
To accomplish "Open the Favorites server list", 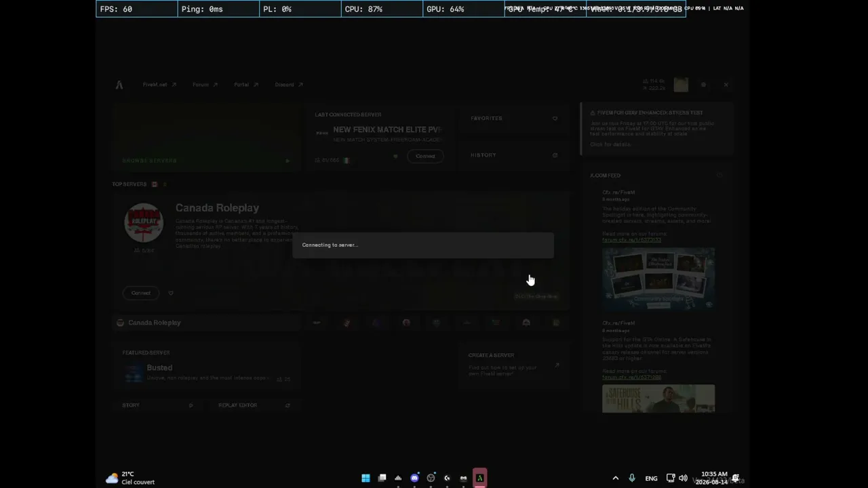I will point(514,118).
